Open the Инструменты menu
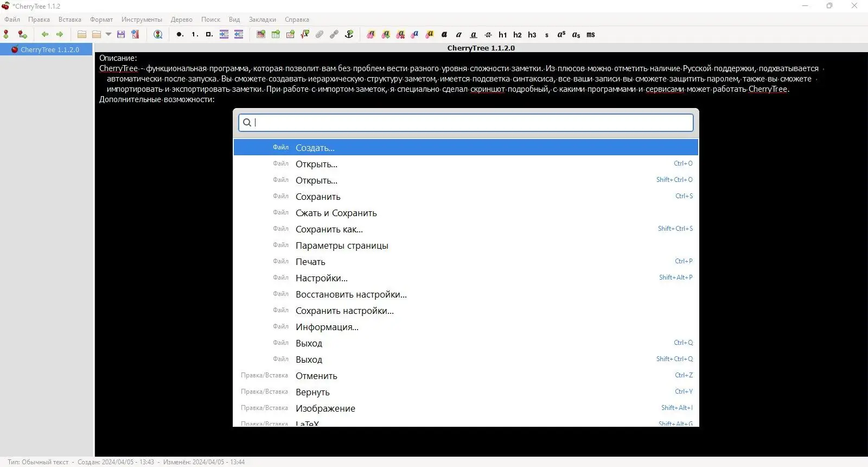 pyautogui.click(x=142, y=20)
